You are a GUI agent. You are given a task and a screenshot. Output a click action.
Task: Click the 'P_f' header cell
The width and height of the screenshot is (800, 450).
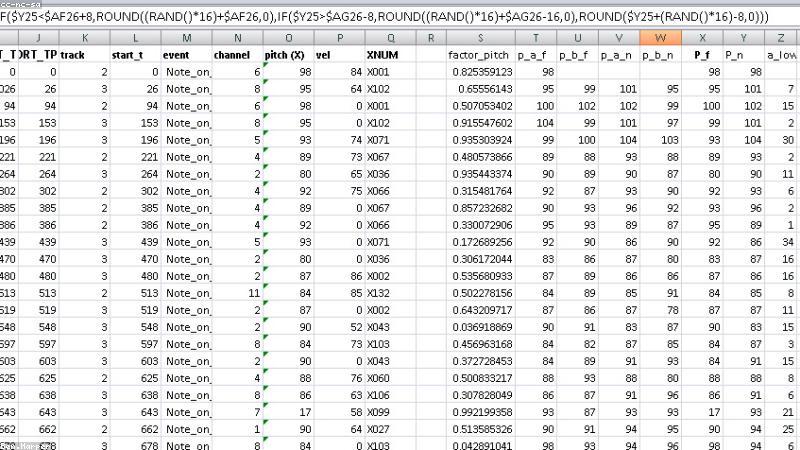point(702,55)
